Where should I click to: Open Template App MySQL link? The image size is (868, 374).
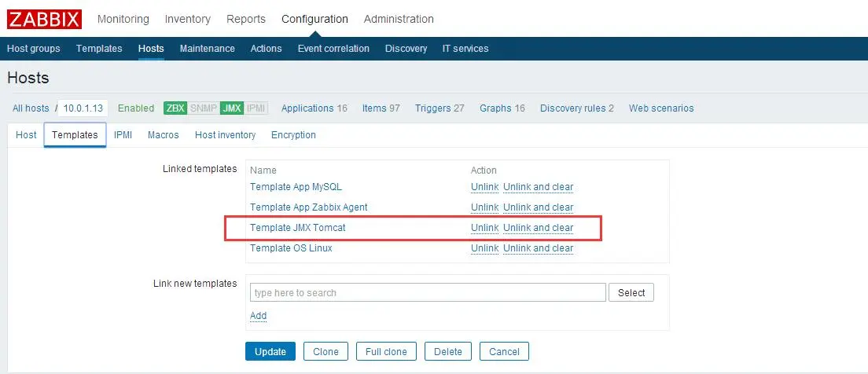[x=296, y=187]
